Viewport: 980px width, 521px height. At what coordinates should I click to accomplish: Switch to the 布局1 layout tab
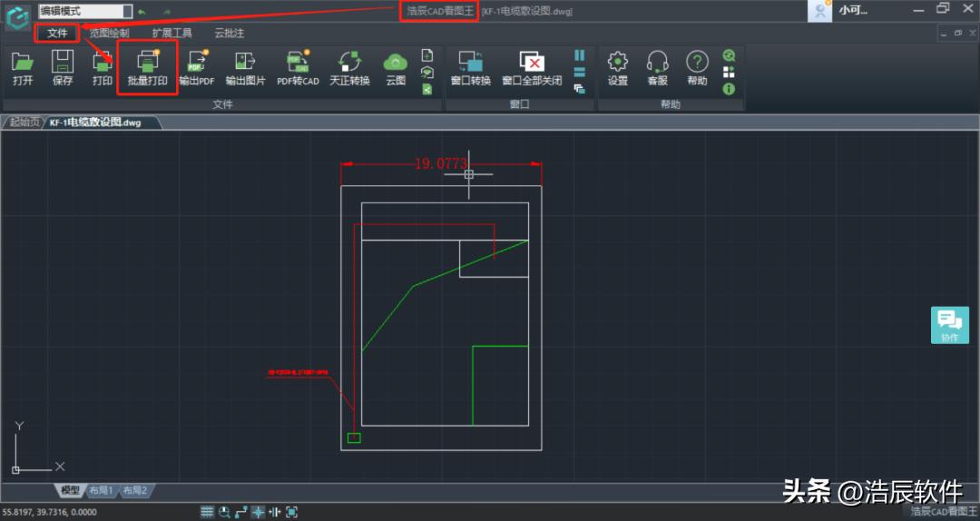(x=100, y=490)
